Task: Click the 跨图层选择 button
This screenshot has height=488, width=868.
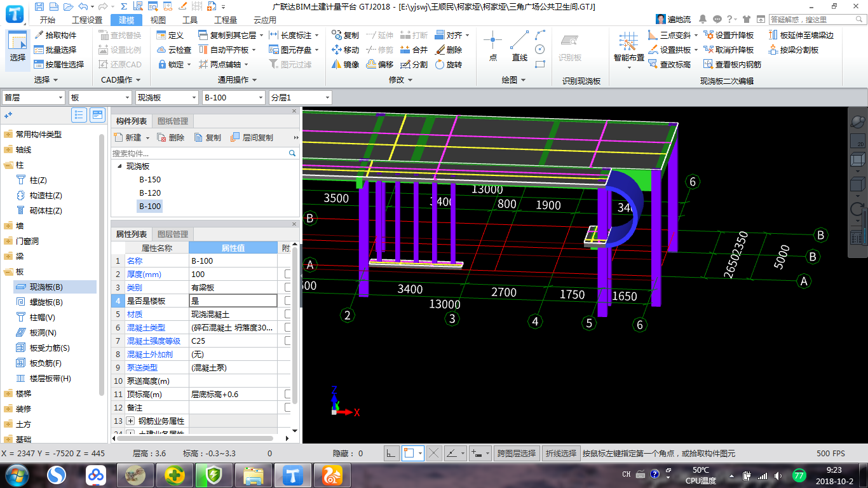Action: pyautogui.click(x=517, y=453)
